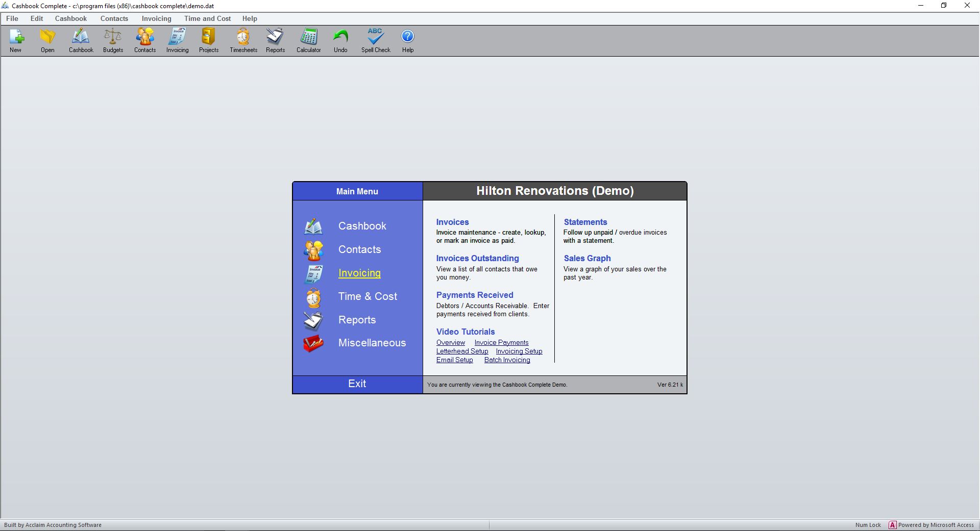
Task: Open the Edit menu
Action: (x=37, y=18)
